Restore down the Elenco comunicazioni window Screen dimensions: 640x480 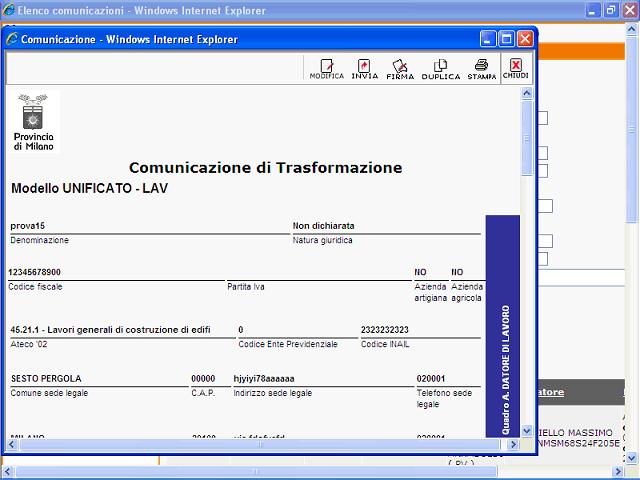(611, 10)
